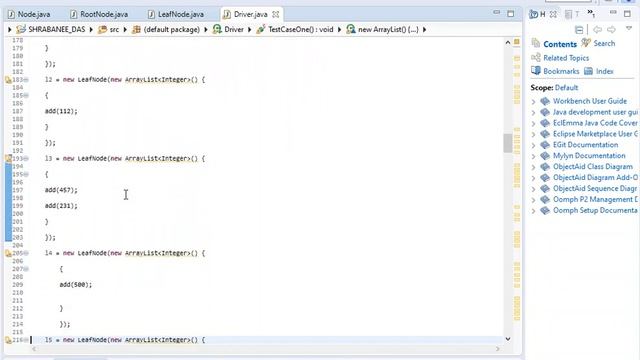Close the Help view
Screen dimensions: 640x360
point(553,14)
